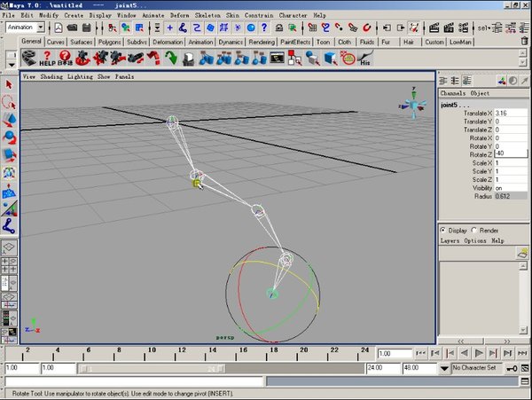Select the Render radio button

pyautogui.click(x=476, y=230)
